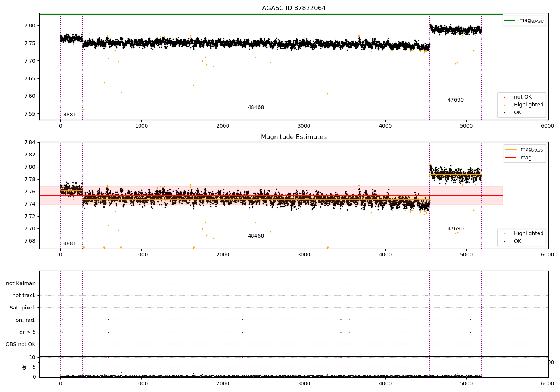
Task: Click the 7.82 y-axis tick label
Action: point(30,155)
